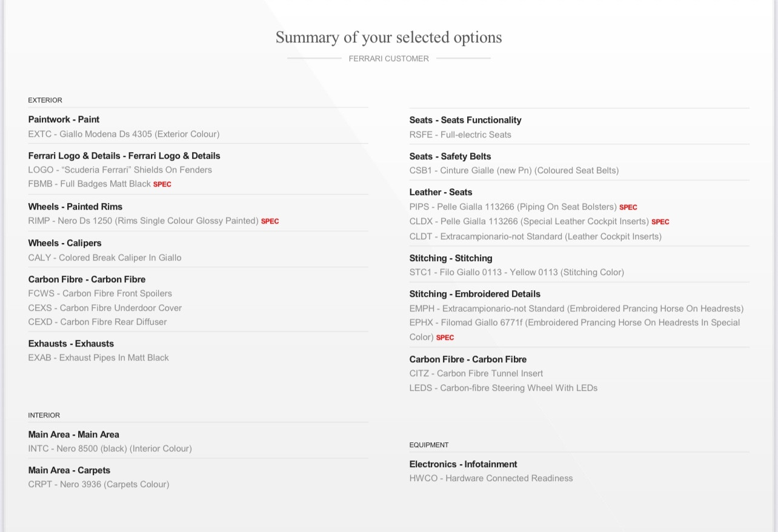Click the HWCO Hardware Connected Readiness entry
Viewport: 778px width, 532px height.
[x=491, y=478]
